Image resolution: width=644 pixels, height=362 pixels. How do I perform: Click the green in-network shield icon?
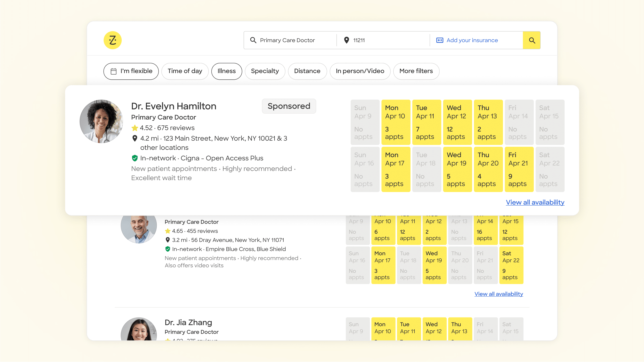(x=135, y=158)
